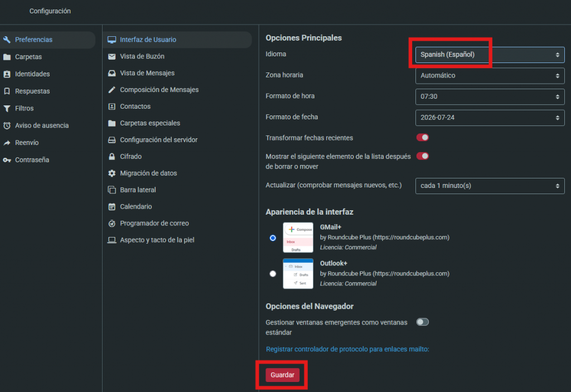Expand the Zona horaria dropdown
This screenshot has height=392, width=571.
point(490,75)
